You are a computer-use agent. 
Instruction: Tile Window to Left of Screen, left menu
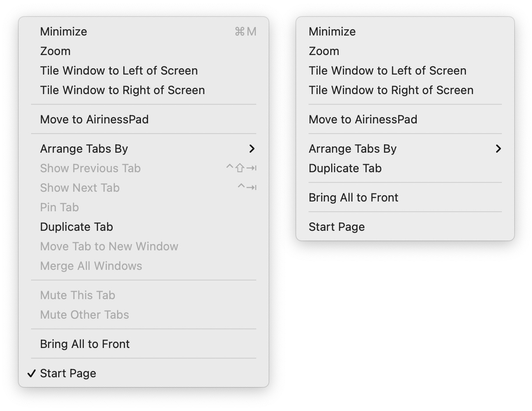point(144,71)
